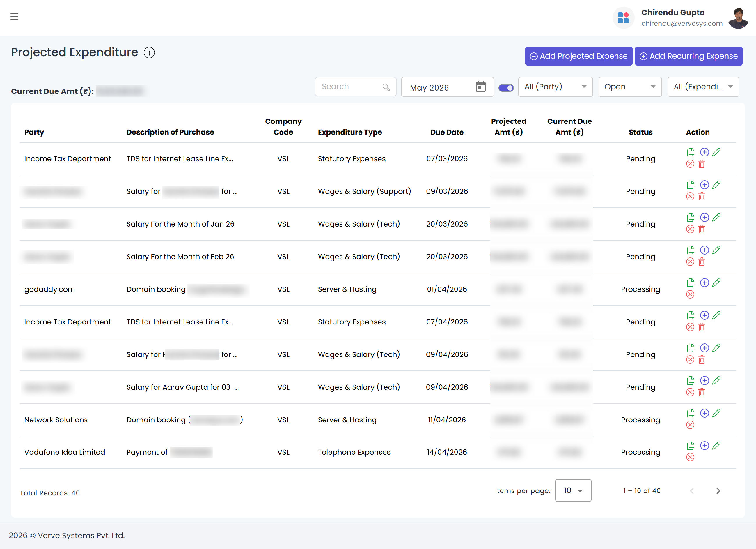The image size is (756, 549).
Task: Open Chirendu Gupta profile avatar
Action: [x=738, y=18]
